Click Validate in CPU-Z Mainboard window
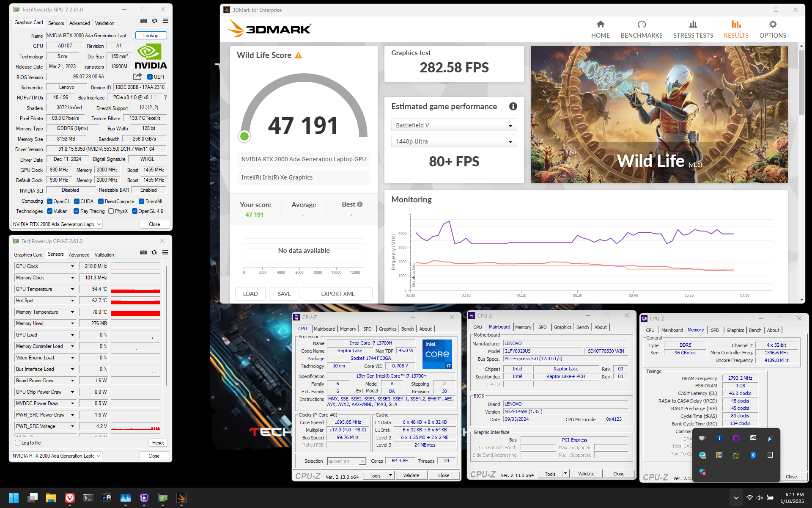Viewport: 812px width, 508px height. coord(586,474)
